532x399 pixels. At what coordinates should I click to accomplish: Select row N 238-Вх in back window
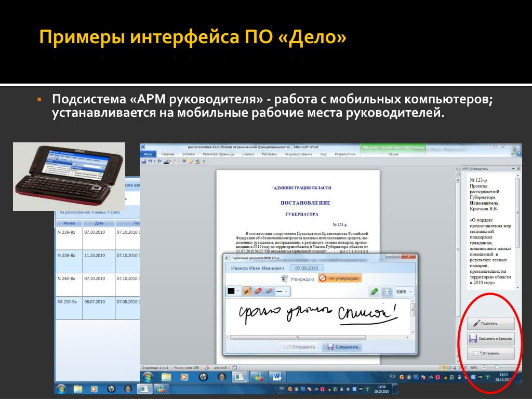click(x=98, y=262)
